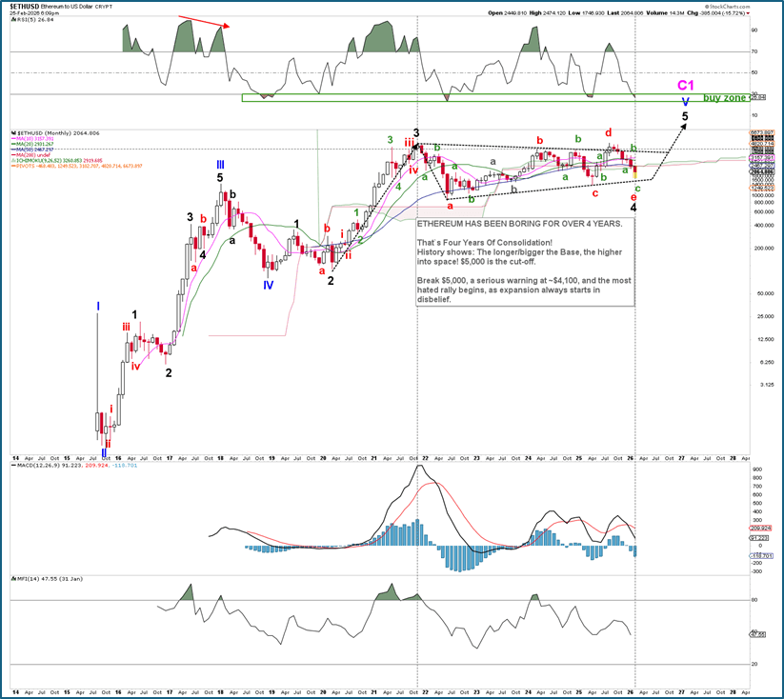Select the Open 2449.810 value in header
784x699 pixels.
pos(510,13)
